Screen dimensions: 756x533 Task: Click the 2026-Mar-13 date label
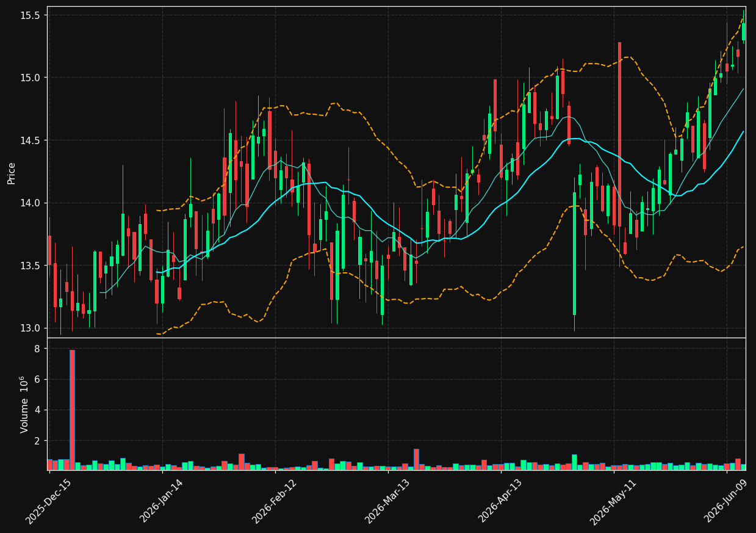coord(387,501)
